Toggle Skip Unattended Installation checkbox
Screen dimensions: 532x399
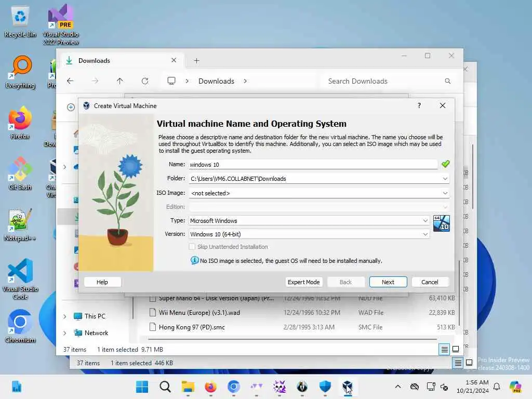(x=192, y=247)
